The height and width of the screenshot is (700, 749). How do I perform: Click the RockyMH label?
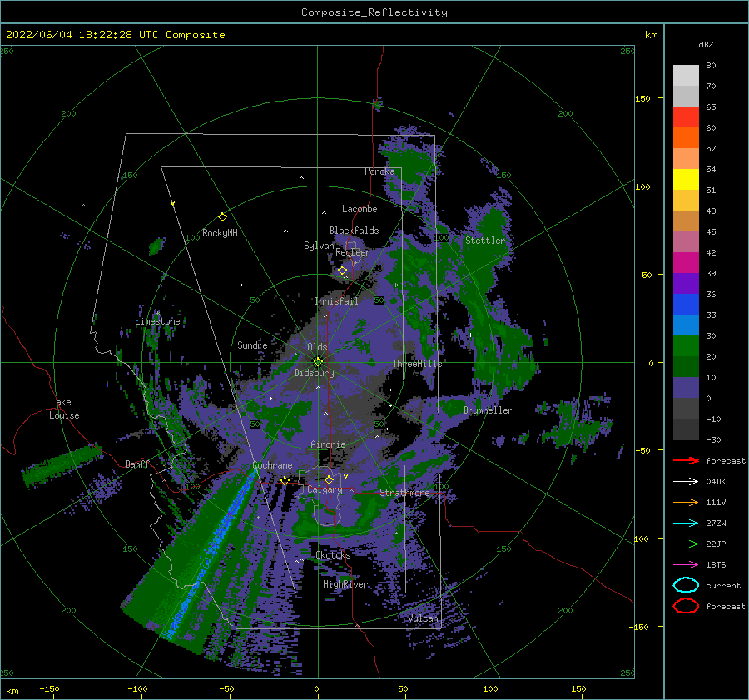point(220,233)
